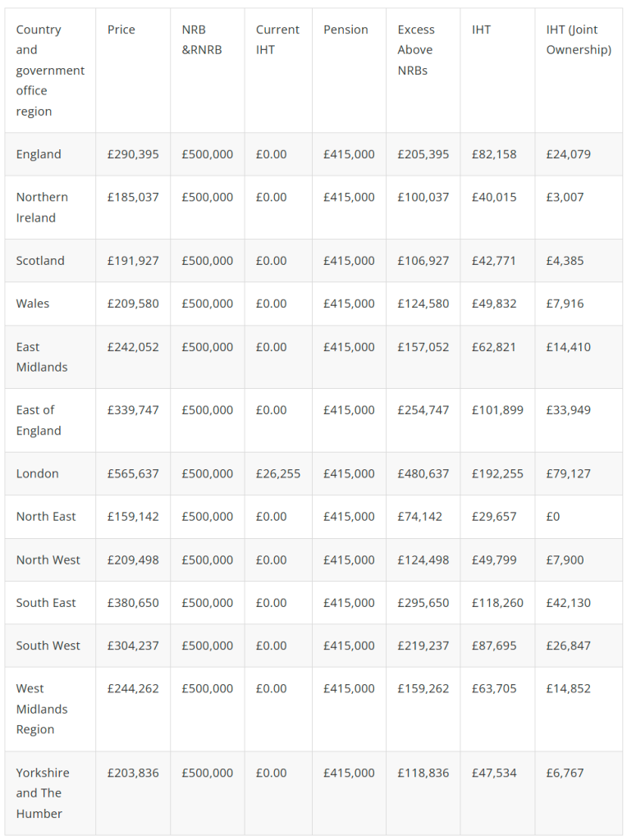
Task: Select North West excess £124,498
Action: [423, 559]
